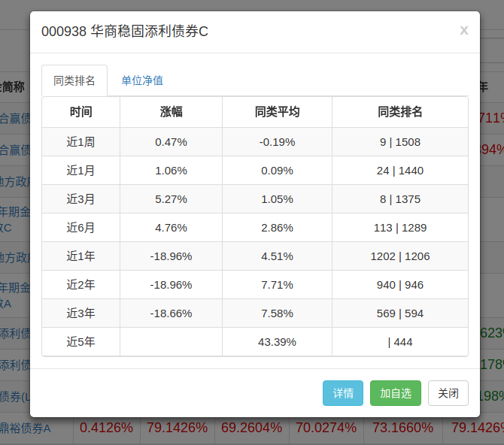This screenshot has height=445, width=504.
Task: Click the ranking 113 | 1289
Action: click(x=400, y=228)
